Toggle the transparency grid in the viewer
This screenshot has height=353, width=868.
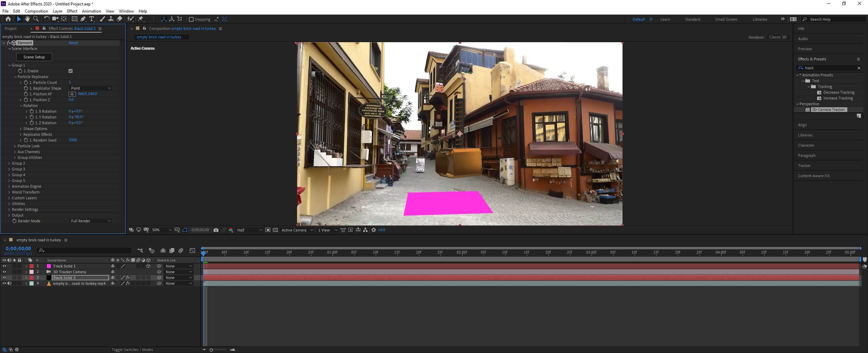[275, 230]
